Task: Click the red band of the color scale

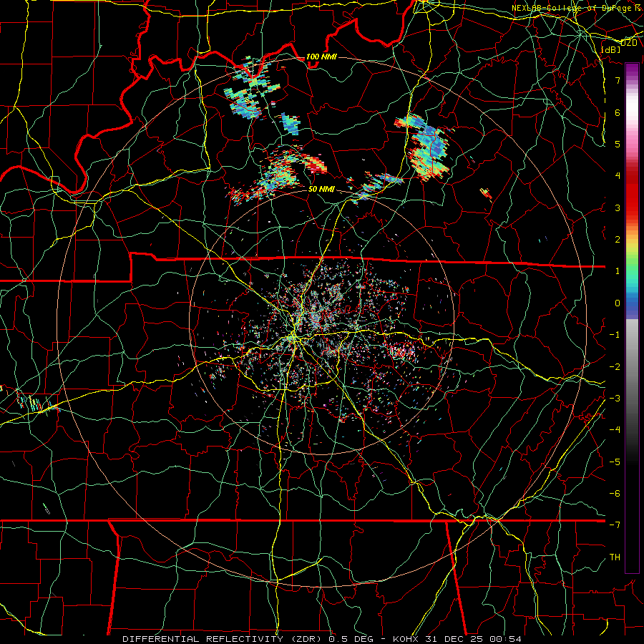Action: pos(632,193)
